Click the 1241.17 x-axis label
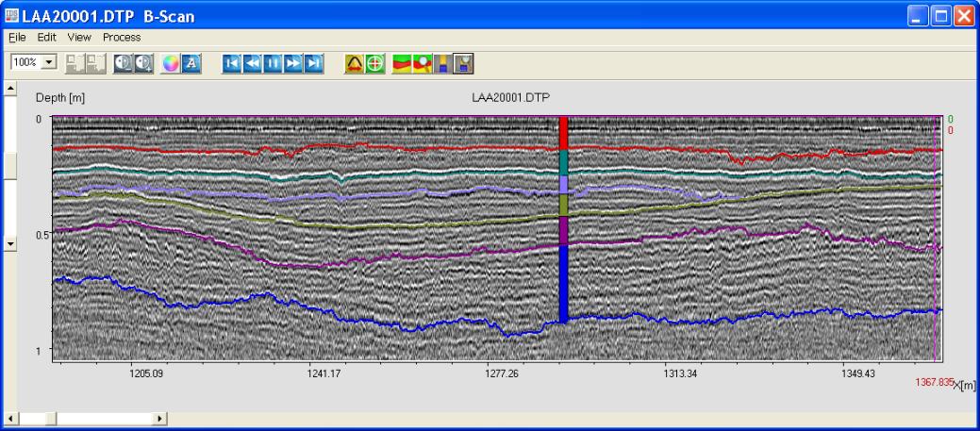Screen dimensions: 980x431 click(324, 374)
